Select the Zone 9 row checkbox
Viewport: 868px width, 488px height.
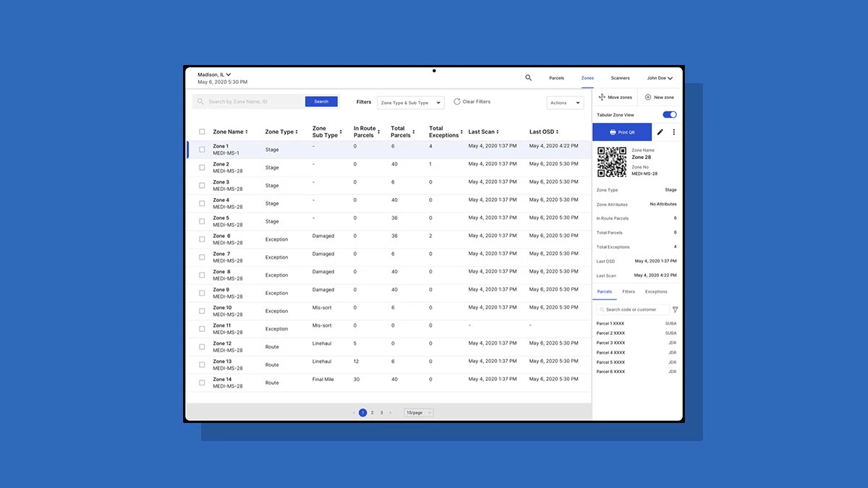202,293
